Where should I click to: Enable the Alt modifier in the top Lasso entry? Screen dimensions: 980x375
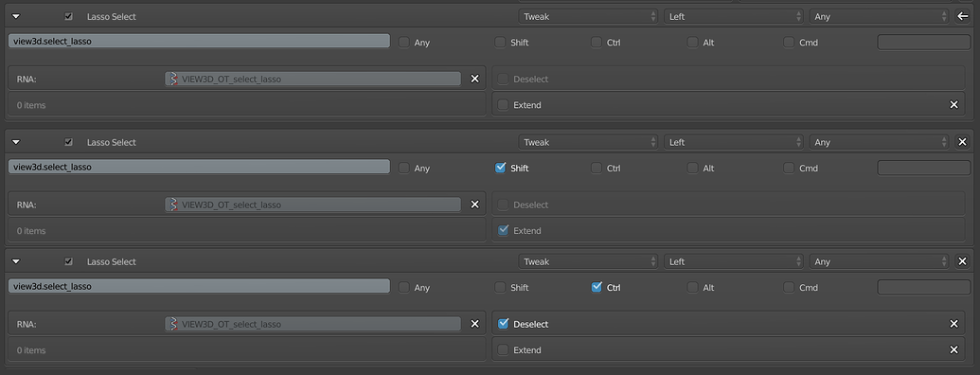(x=692, y=43)
